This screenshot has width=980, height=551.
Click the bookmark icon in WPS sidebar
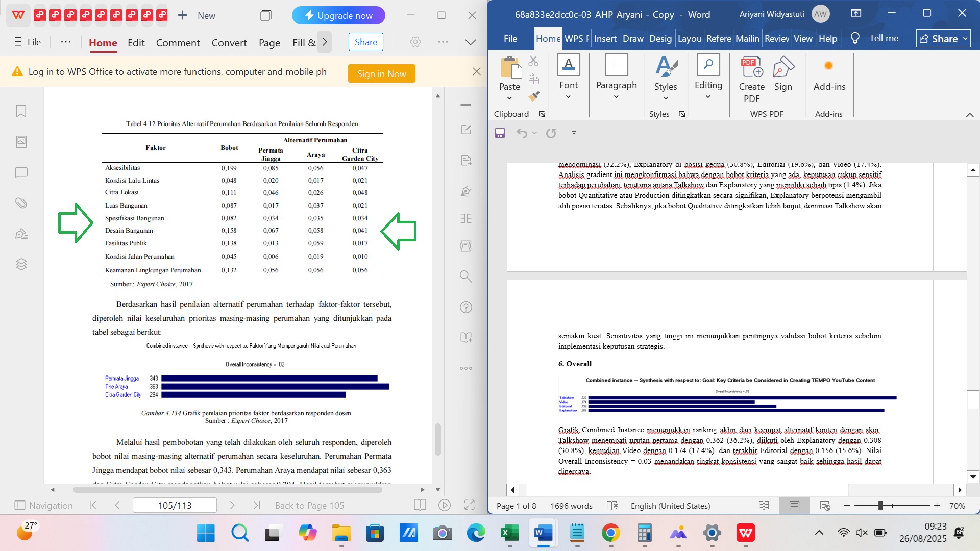[x=21, y=111]
